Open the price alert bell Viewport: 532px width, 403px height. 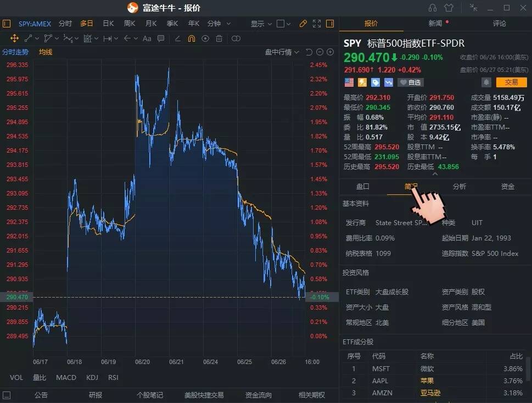(486, 82)
